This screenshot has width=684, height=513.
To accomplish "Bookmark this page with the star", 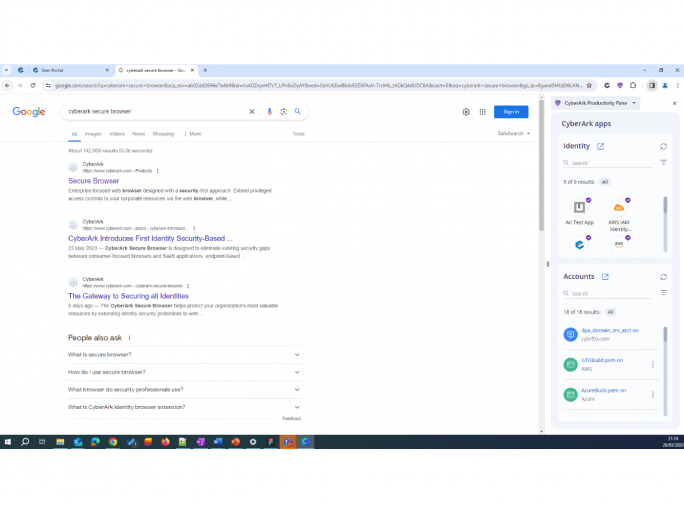I will 589,86.
